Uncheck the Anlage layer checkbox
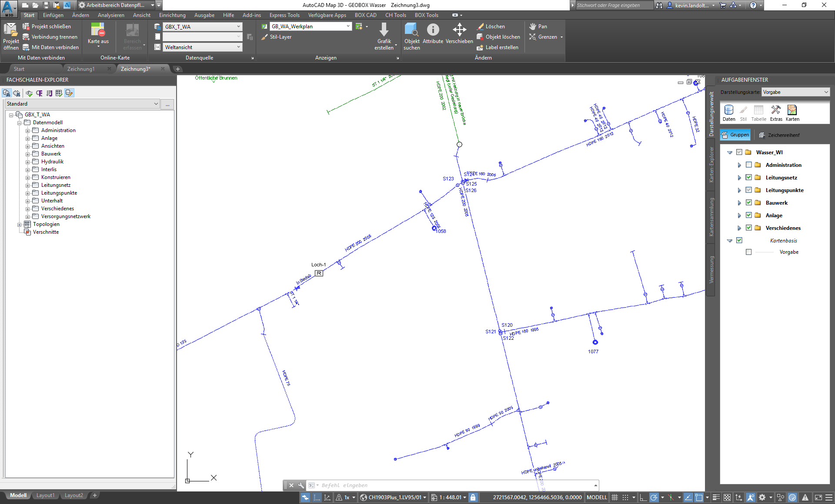Screen dimensions: 835x504 point(748,215)
